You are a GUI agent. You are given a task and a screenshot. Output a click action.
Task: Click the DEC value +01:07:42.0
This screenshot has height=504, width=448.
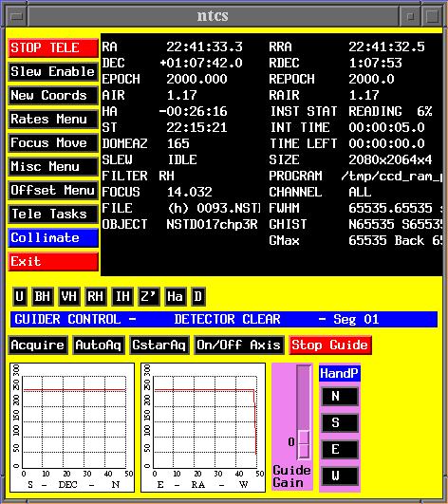(x=201, y=63)
